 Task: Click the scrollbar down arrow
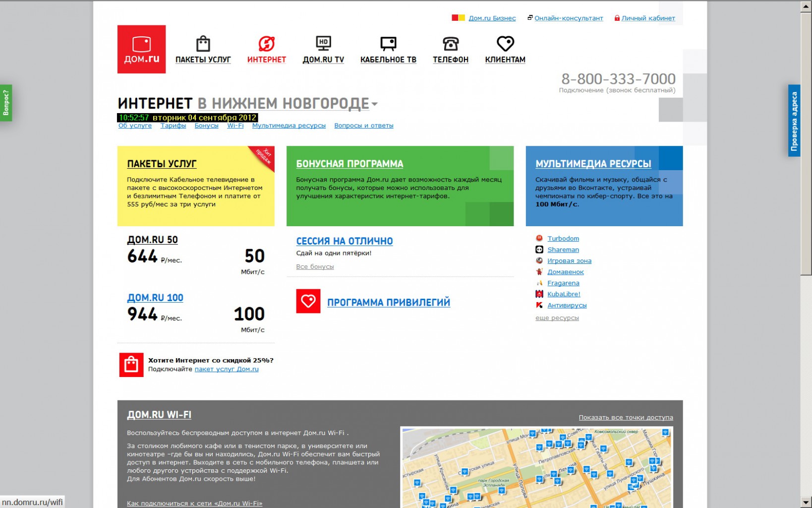(x=806, y=502)
